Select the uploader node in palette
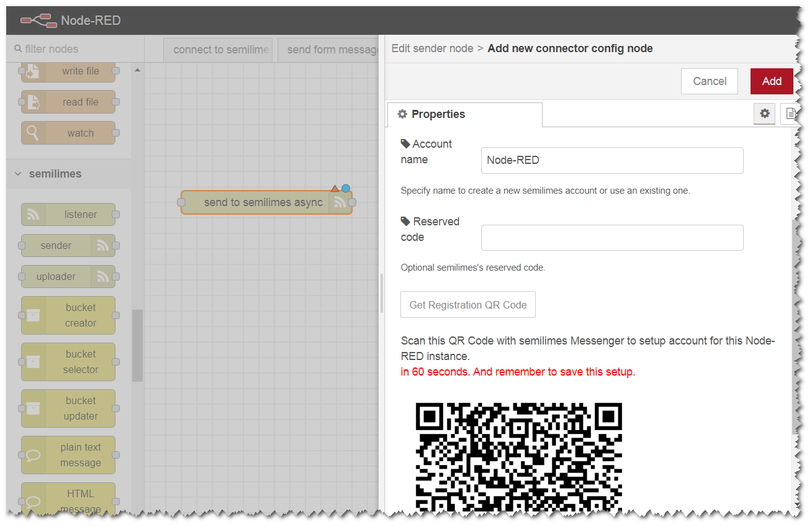Viewport: 812px width, 527px height. pos(68,276)
